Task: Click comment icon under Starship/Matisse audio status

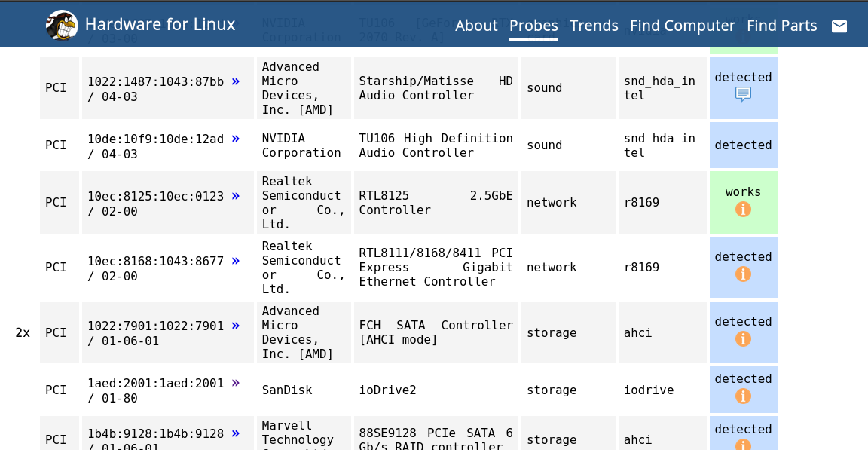Action: pos(743,94)
